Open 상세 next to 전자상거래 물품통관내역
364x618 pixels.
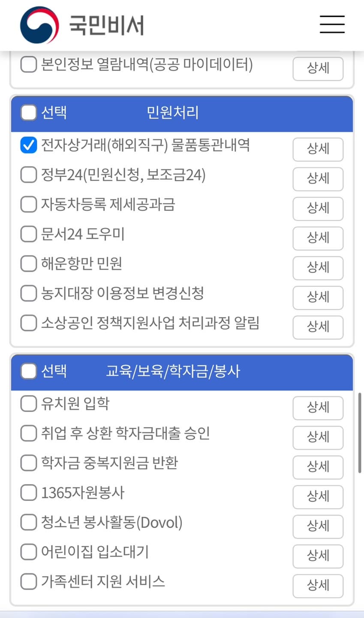[318, 149]
